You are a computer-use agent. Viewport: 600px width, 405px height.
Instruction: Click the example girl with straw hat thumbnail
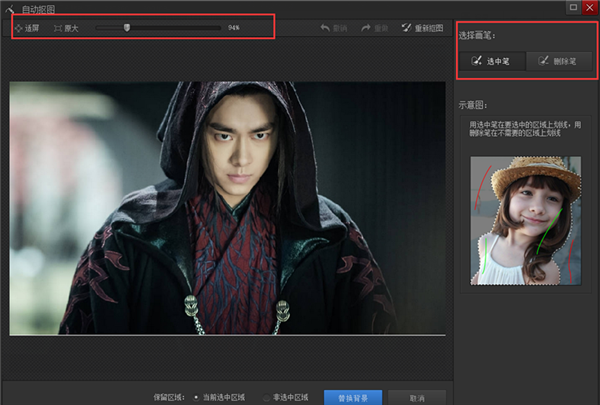[525, 218]
